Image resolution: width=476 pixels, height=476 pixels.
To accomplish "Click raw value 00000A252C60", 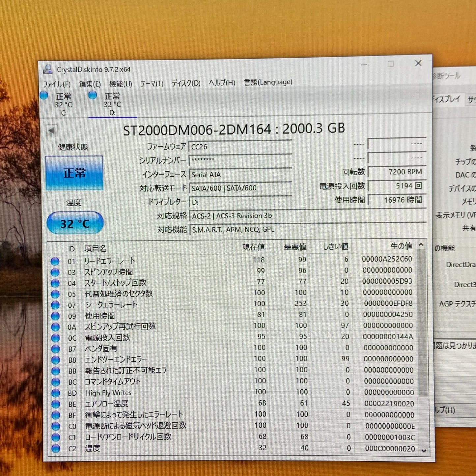I will pyautogui.click(x=387, y=259).
